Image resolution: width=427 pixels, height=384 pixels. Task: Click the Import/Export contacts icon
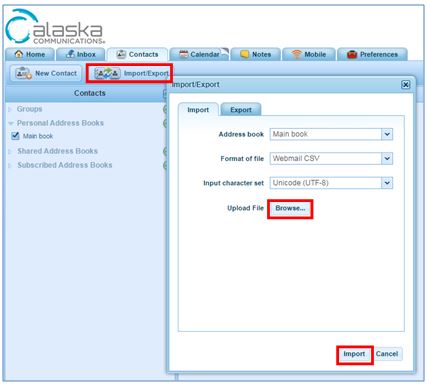click(x=107, y=73)
